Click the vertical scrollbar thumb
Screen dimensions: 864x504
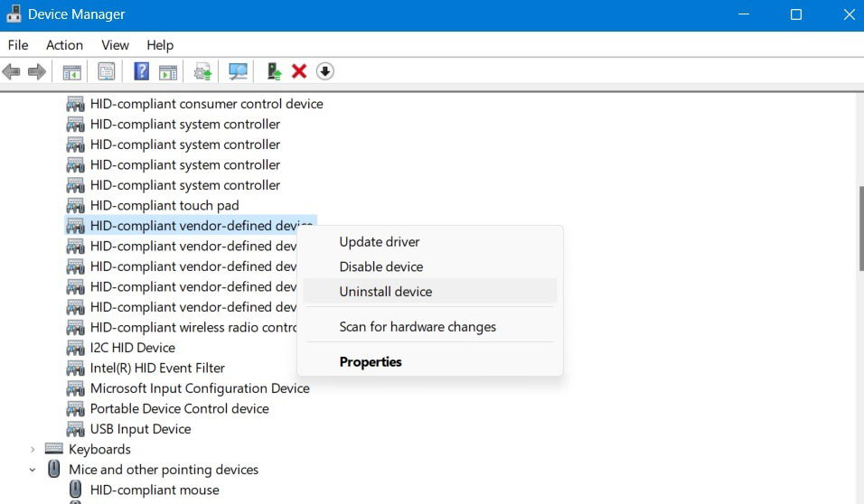pos(860,229)
